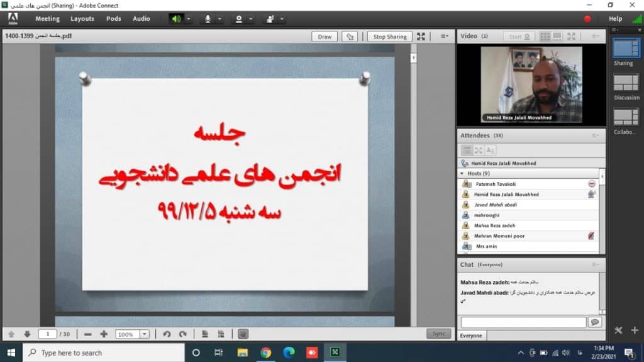Click the Stop Sharing button
This screenshot has width=644, height=362.
pos(390,37)
